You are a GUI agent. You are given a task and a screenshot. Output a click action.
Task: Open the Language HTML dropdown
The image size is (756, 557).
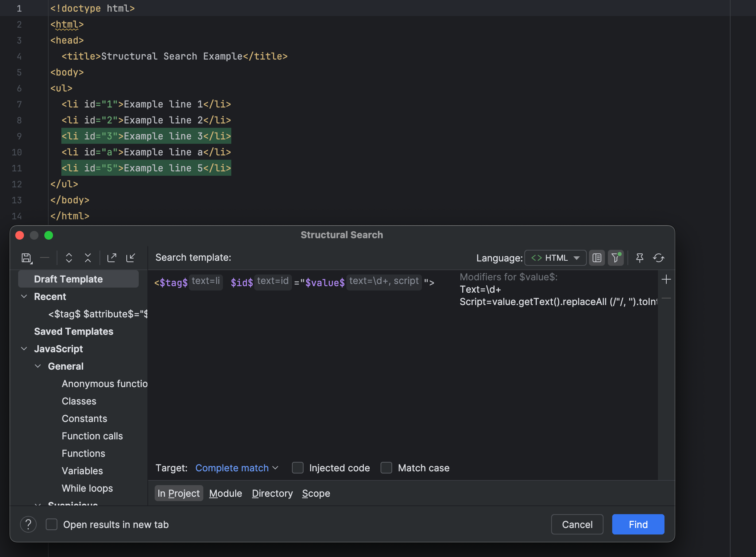pos(554,258)
